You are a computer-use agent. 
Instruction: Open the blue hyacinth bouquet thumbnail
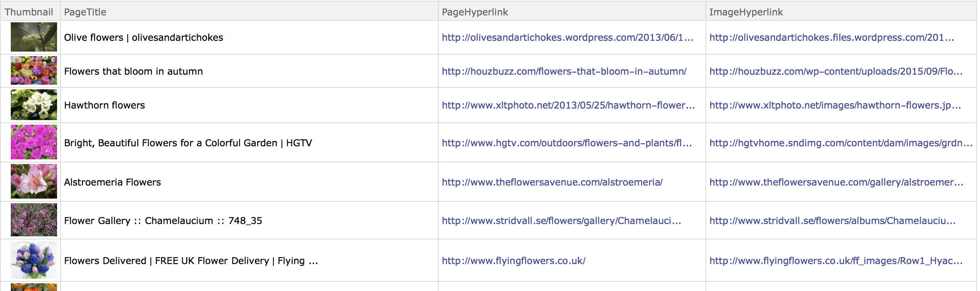pyautogui.click(x=34, y=260)
